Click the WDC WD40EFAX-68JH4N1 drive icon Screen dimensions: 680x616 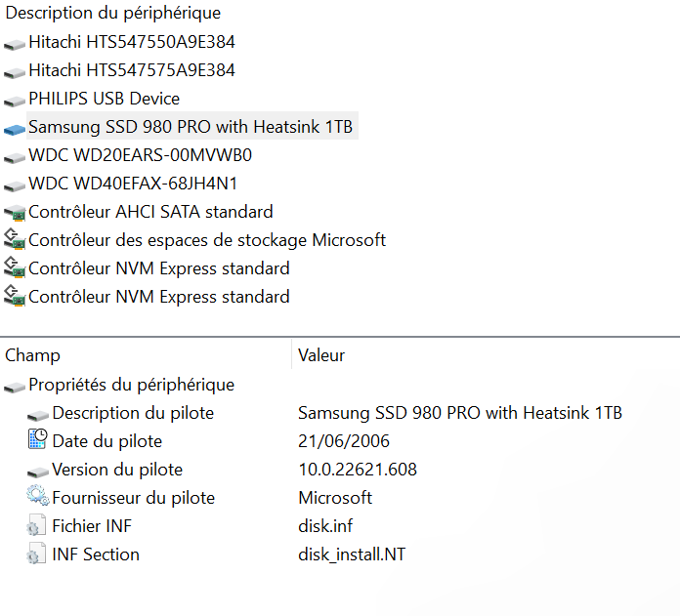click(x=15, y=185)
